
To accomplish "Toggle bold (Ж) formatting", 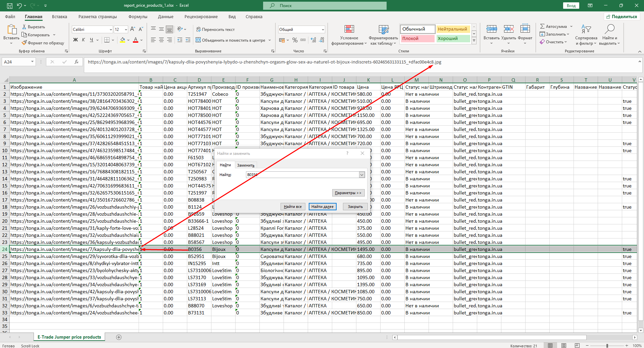I will coord(76,40).
